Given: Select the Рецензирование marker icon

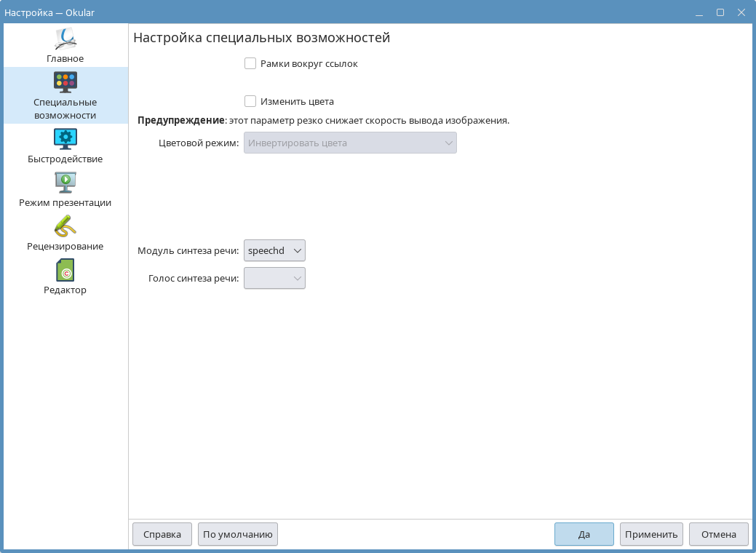Looking at the screenshot, I should 65,226.
